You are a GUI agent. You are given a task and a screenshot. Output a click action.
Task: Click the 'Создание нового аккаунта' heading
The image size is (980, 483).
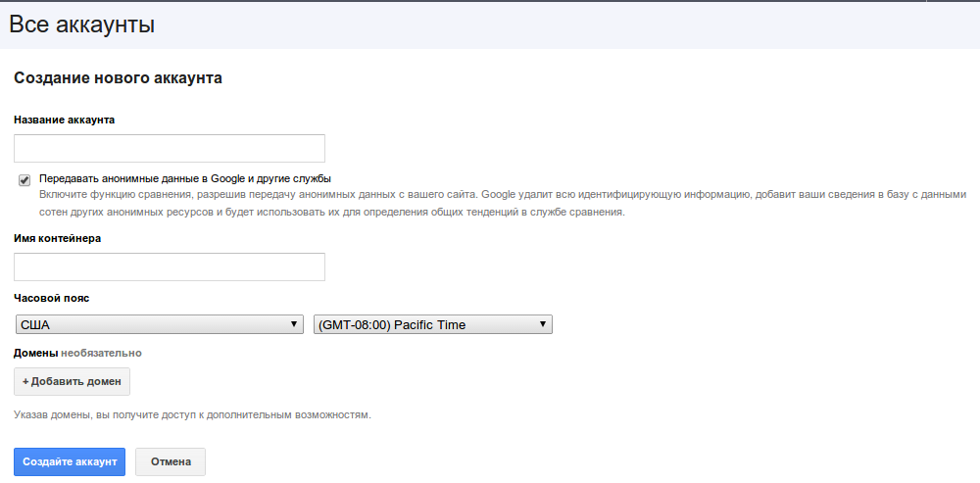(x=118, y=78)
